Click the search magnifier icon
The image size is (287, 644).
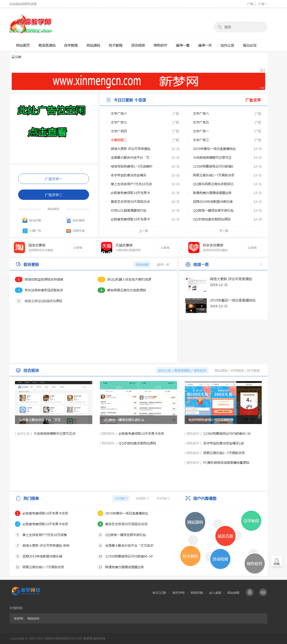pyautogui.click(x=220, y=27)
